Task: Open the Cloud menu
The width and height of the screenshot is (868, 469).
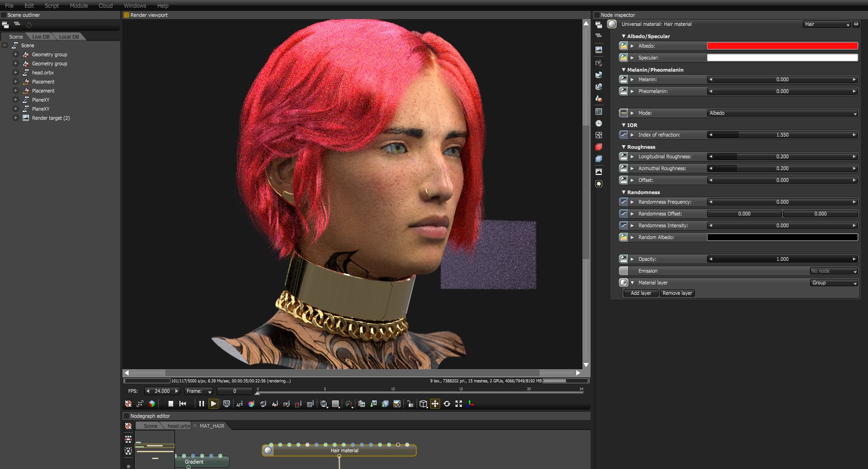Action: click(x=106, y=5)
